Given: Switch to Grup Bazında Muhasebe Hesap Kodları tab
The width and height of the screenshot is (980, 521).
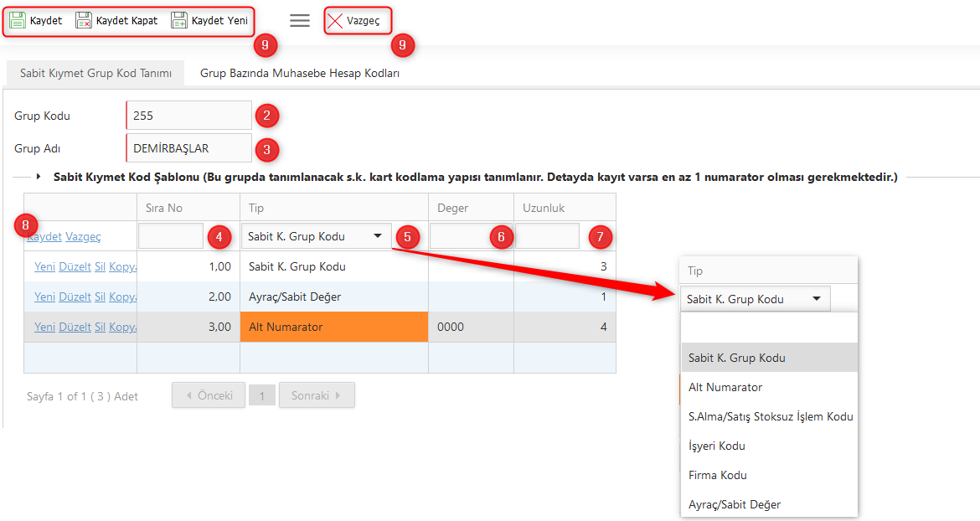Looking at the screenshot, I should (299, 74).
